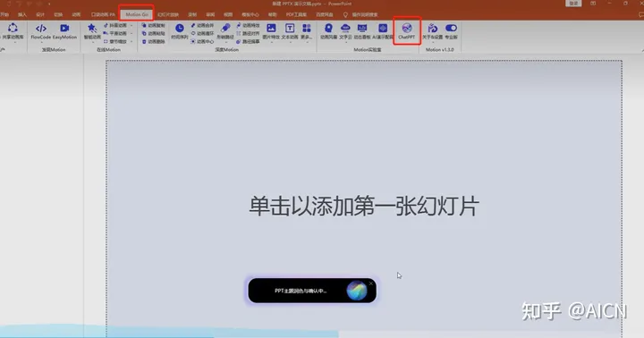Choose 抖音动画 in the 在线Motion group

point(115,25)
